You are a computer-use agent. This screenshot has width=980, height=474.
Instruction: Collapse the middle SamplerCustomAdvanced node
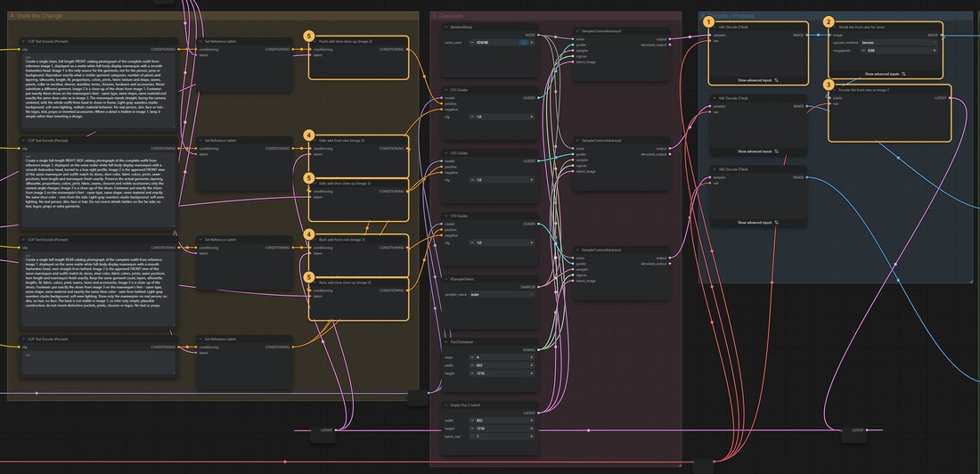[x=577, y=140]
